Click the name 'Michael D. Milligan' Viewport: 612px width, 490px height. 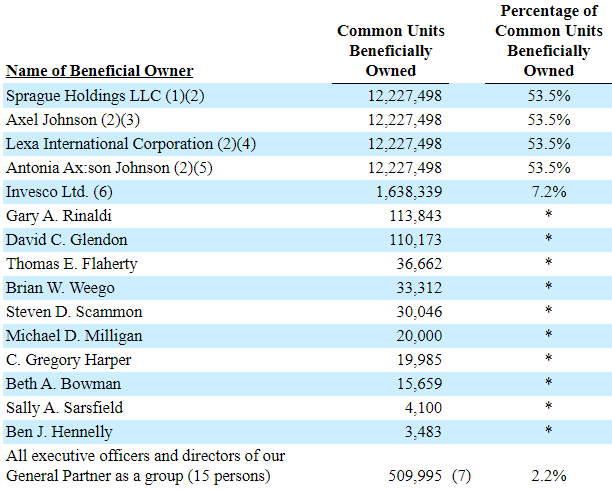(x=74, y=336)
